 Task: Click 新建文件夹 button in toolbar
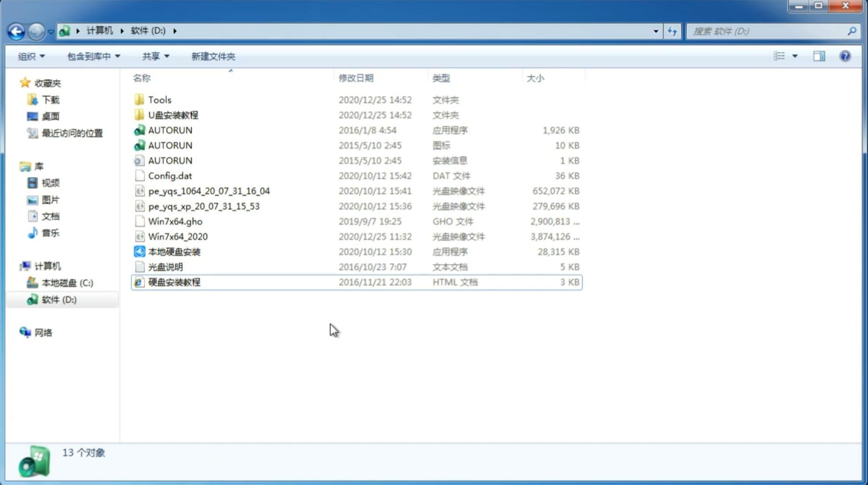pos(214,56)
